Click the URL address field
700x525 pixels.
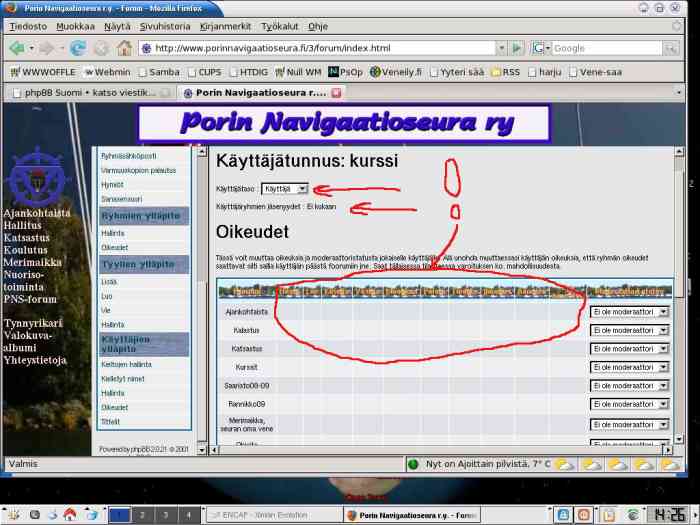click(320, 47)
